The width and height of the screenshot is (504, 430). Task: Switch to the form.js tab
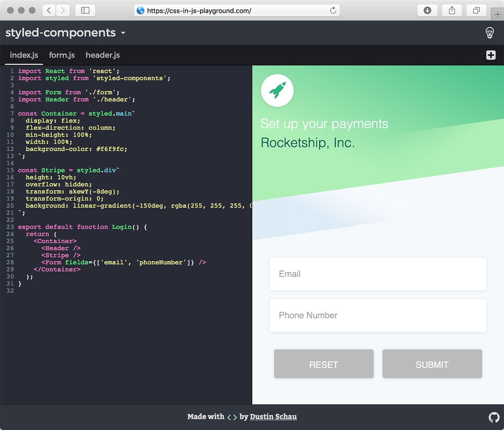(x=62, y=55)
